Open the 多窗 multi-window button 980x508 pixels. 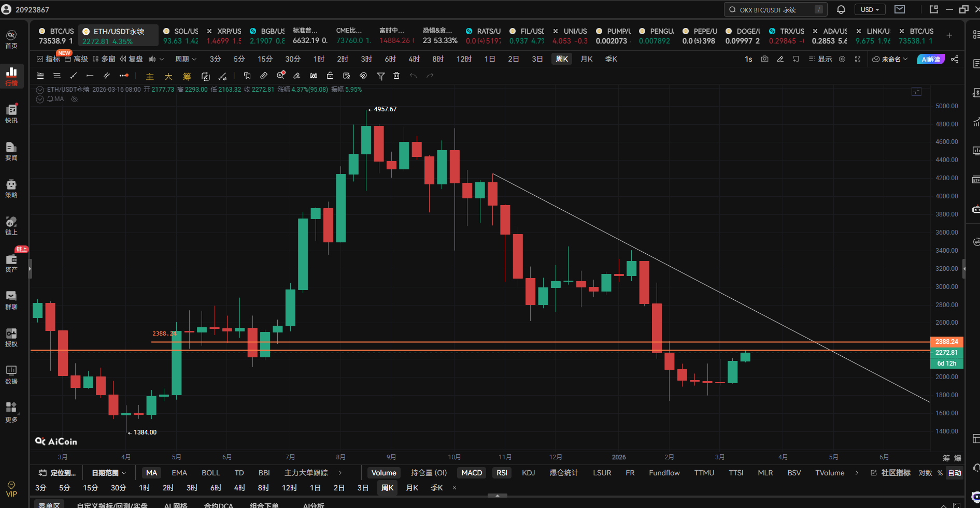coord(104,59)
